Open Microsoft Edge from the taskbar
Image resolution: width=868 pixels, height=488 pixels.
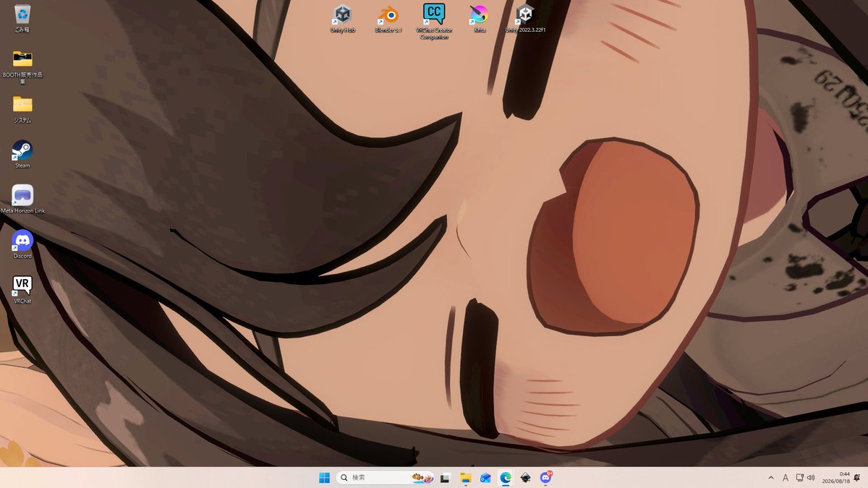click(506, 478)
